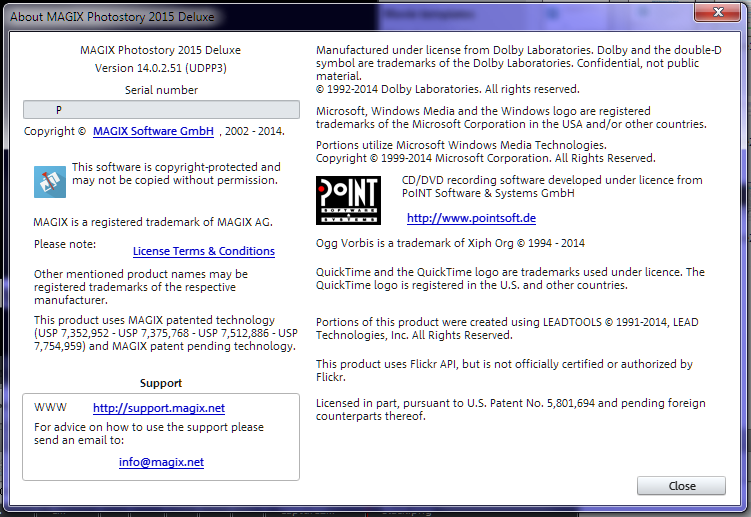
Task: Close the About dialog with Close button
Action: 681,486
